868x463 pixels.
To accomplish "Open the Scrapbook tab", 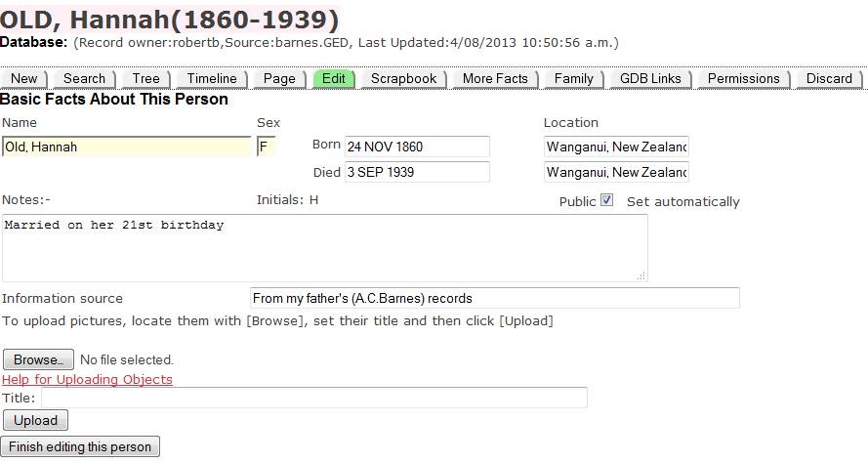I will click(403, 79).
